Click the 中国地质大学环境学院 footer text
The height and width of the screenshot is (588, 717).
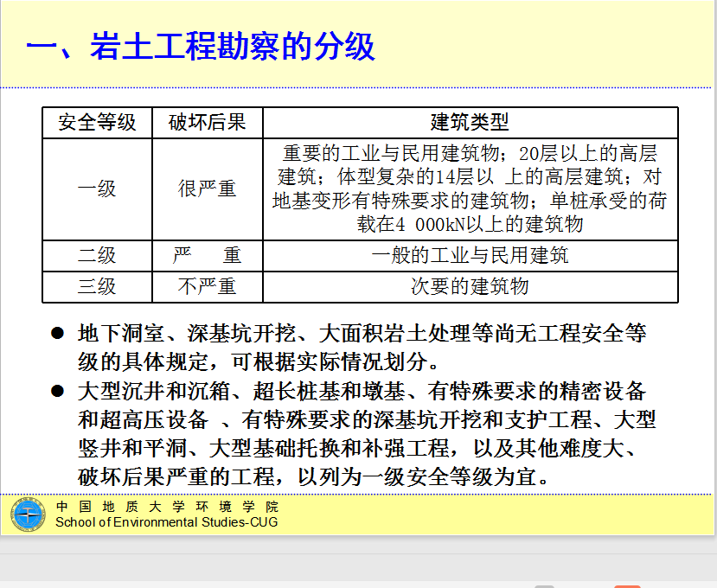coord(167,507)
